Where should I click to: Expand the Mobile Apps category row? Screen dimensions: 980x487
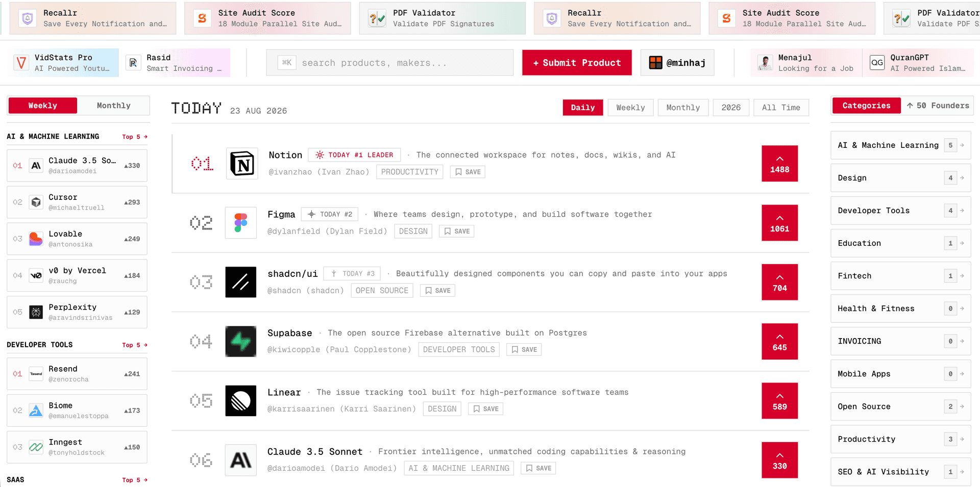(900, 374)
